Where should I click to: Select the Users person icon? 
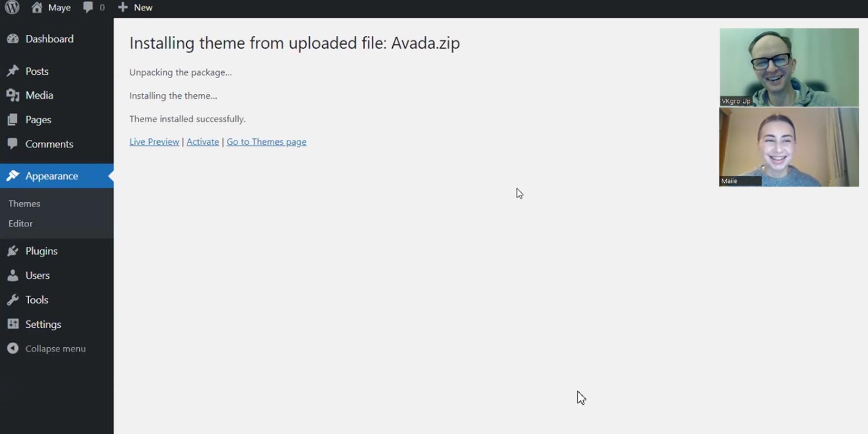(x=13, y=276)
